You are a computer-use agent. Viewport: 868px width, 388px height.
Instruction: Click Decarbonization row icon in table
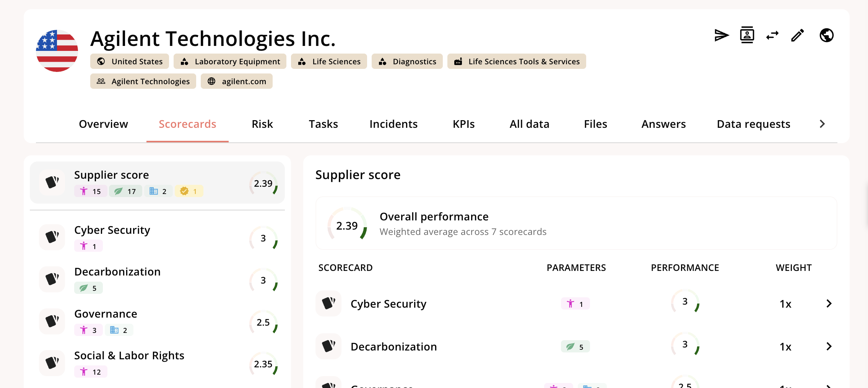point(328,346)
